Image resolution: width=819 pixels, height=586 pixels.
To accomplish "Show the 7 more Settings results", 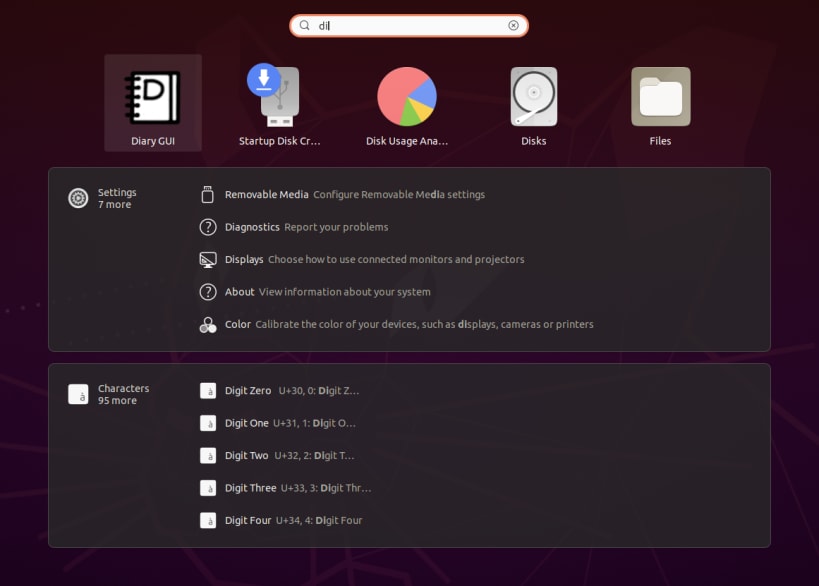I will (x=114, y=205).
